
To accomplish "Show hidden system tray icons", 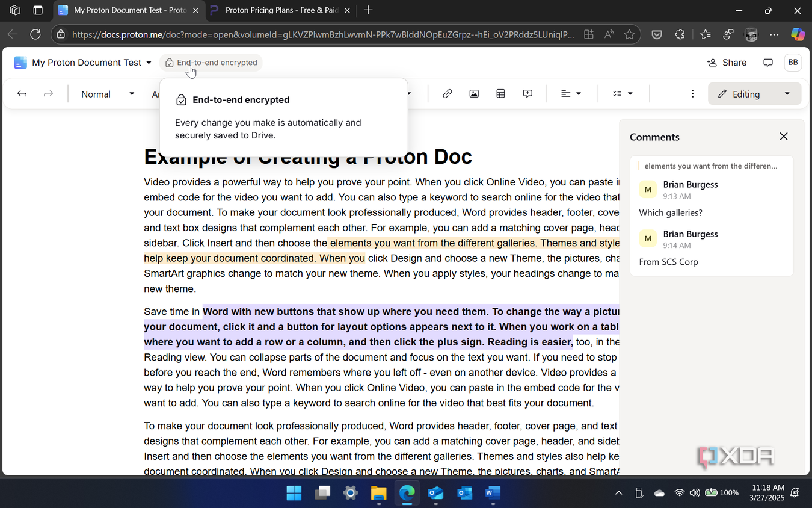I will (618, 493).
